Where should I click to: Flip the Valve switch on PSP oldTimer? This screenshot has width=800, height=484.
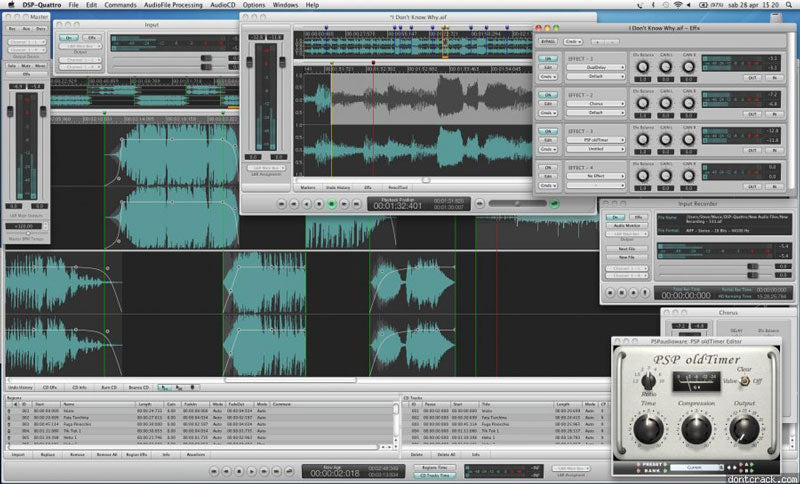click(744, 380)
